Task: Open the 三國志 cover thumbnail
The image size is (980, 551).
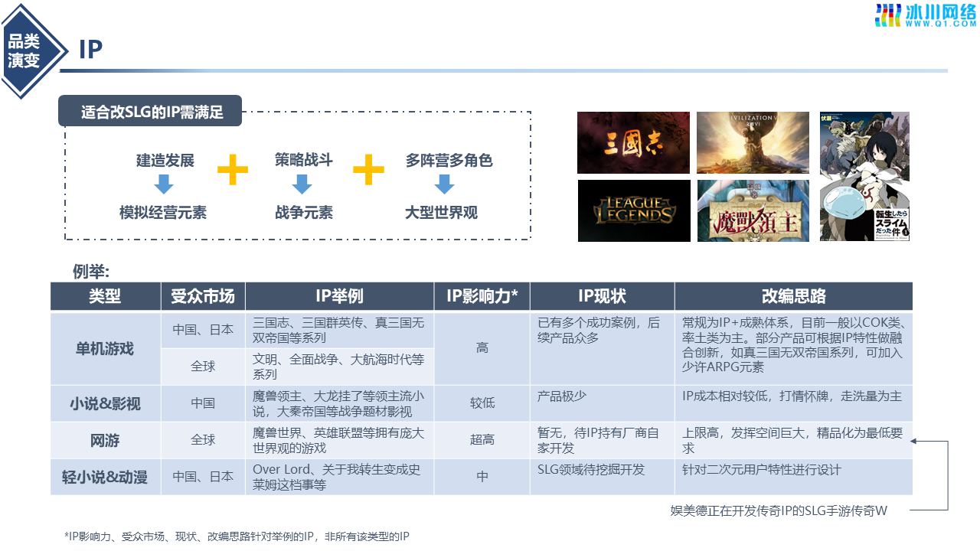Action: [633, 143]
